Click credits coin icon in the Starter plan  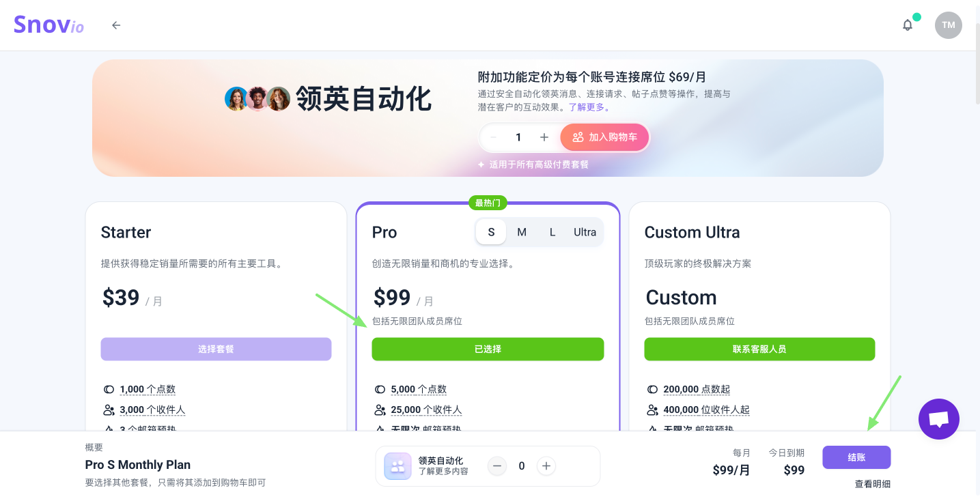click(109, 389)
